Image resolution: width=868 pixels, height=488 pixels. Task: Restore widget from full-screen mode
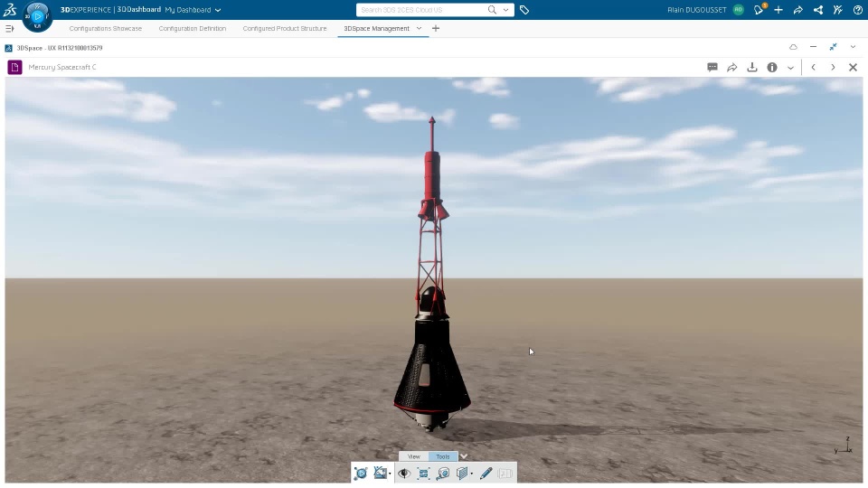point(833,47)
